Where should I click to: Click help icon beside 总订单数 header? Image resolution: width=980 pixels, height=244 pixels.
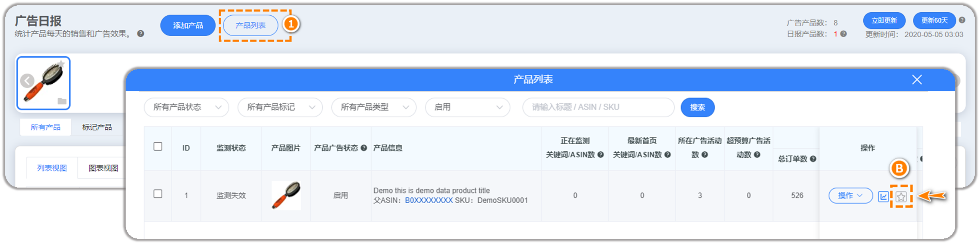pyautogui.click(x=813, y=159)
